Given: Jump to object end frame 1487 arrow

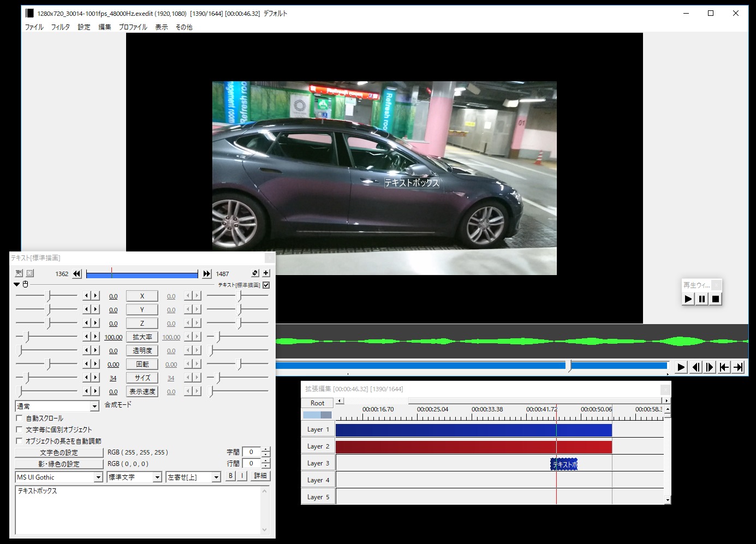Looking at the screenshot, I should click(x=207, y=274).
